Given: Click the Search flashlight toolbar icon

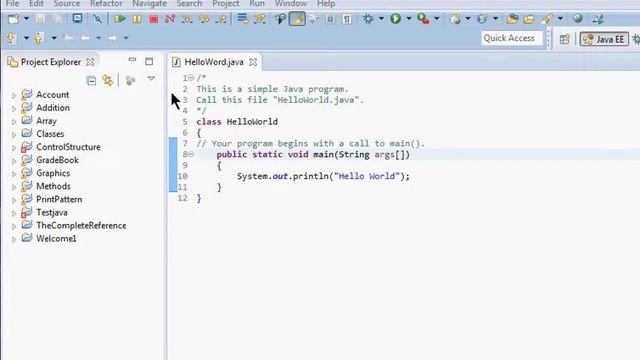Looking at the screenshot, I should 547,19.
